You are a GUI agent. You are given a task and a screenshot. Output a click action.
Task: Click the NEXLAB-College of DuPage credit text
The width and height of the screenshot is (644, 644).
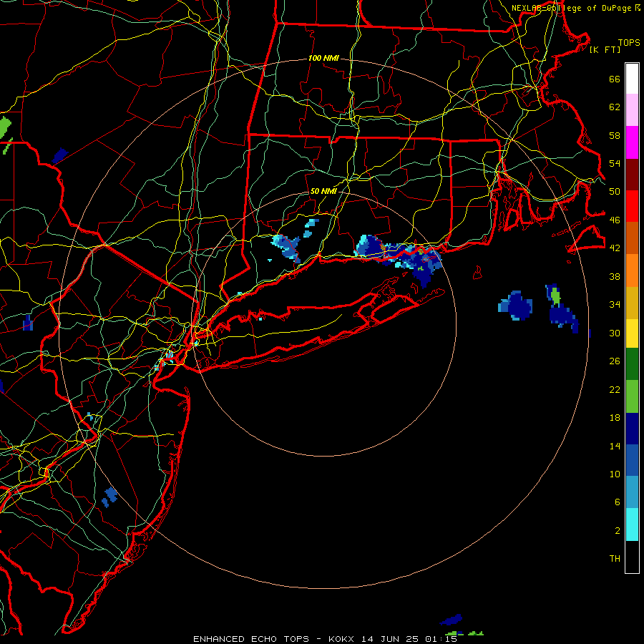[571, 8]
